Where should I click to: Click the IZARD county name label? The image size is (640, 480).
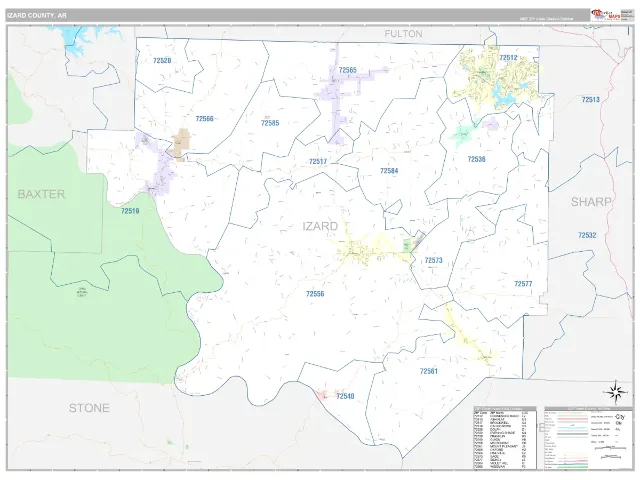click(x=320, y=227)
